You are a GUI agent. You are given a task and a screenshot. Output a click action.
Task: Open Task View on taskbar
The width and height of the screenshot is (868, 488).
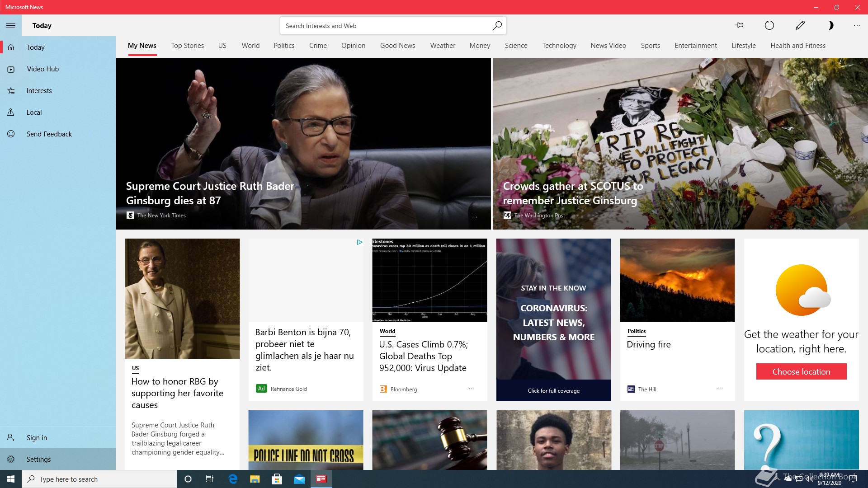(x=210, y=479)
